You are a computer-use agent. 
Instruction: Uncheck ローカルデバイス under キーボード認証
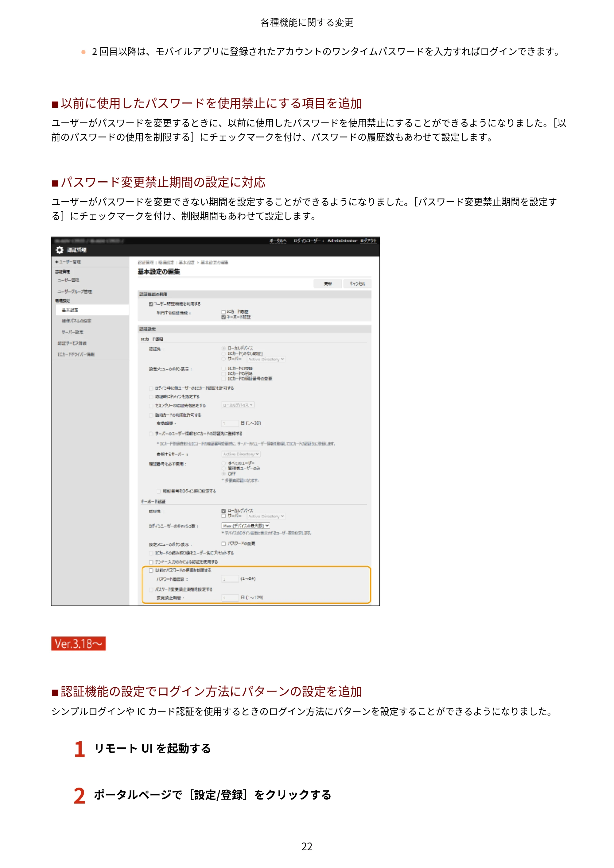point(223,511)
